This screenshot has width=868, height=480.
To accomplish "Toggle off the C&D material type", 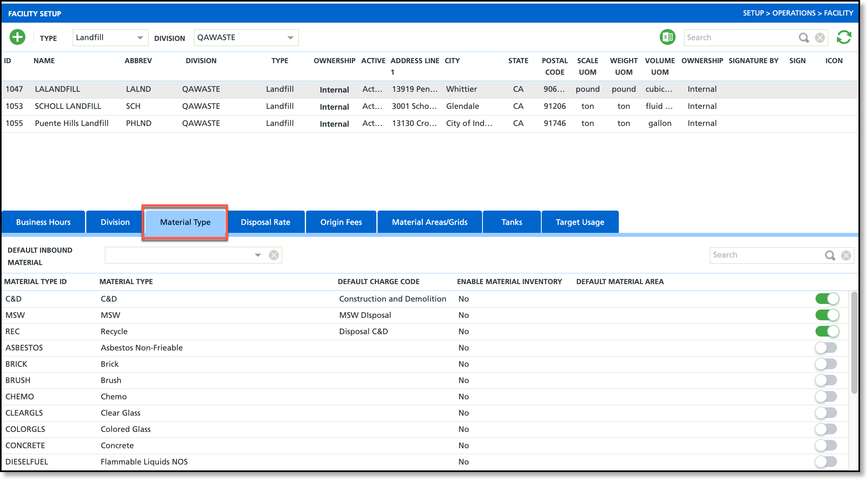I will pos(827,298).
